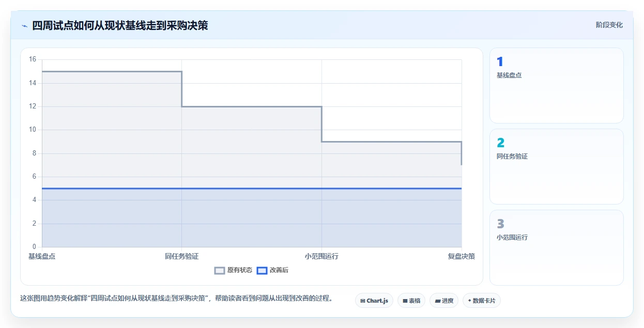The image size is (644, 328).
Task: Click the 改善后 legend label
Action: pos(279,270)
